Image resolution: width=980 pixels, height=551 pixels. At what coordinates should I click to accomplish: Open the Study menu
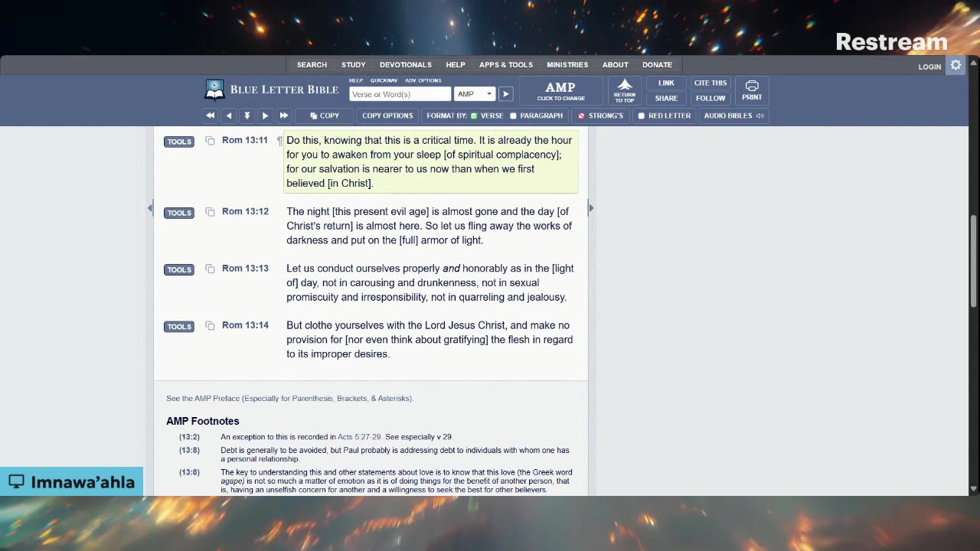(353, 65)
